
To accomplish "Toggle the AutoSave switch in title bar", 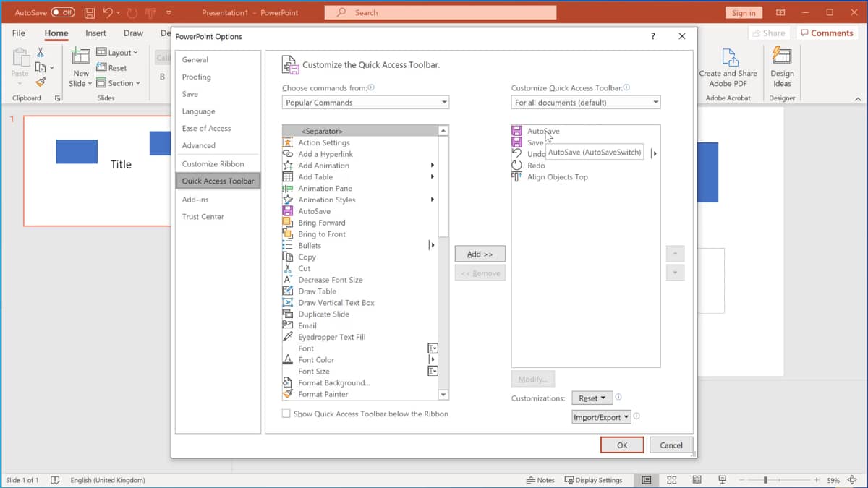I will click(63, 12).
